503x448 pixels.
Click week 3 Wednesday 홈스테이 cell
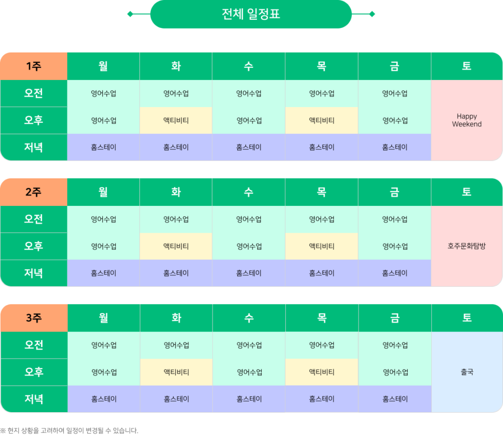point(249,399)
